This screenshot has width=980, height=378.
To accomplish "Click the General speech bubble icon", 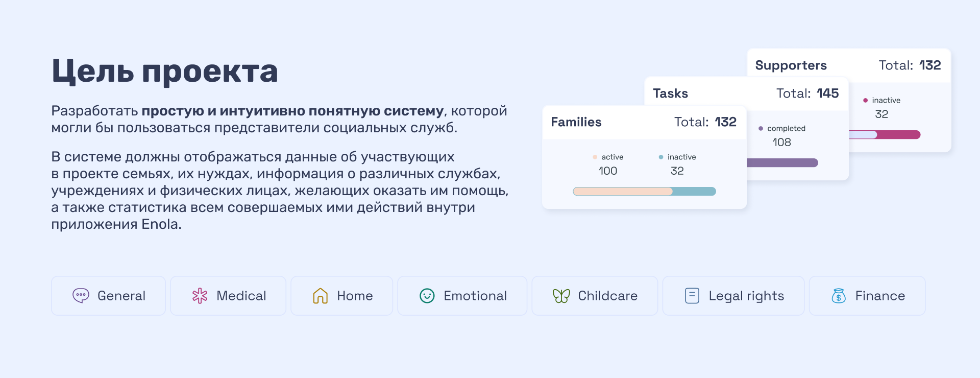I will (x=81, y=296).
